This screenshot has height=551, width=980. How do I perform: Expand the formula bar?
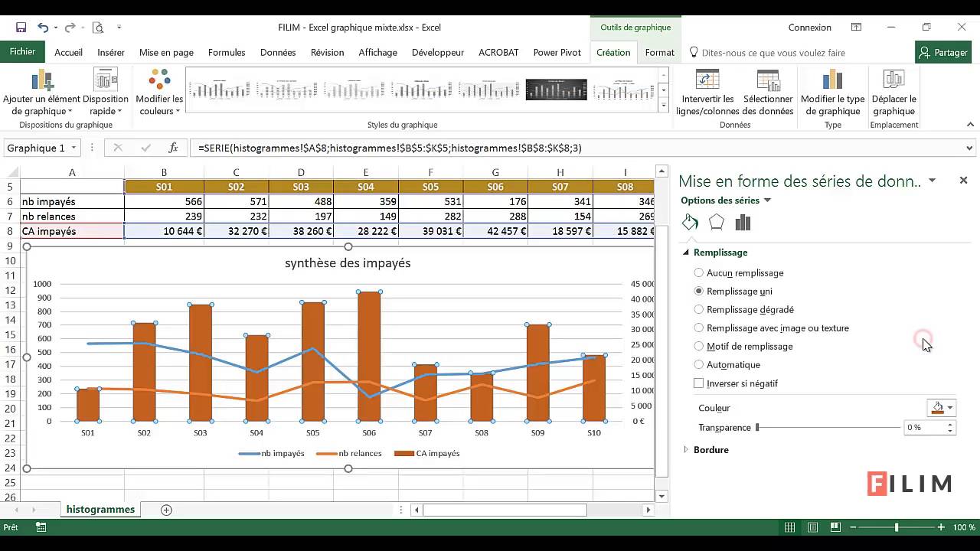970,148
